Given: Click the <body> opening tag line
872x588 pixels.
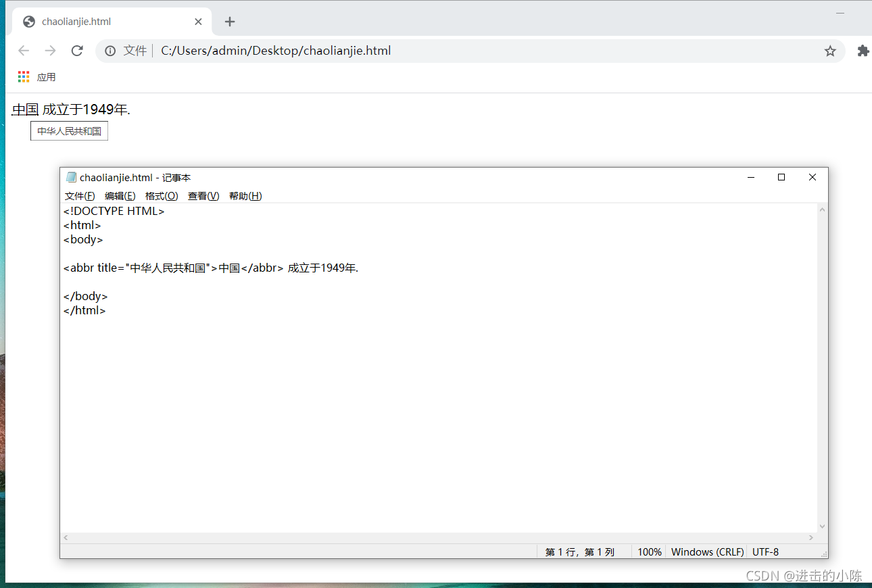Looking at the screenshot, I should pyautogui.click(x=83, y=239).
